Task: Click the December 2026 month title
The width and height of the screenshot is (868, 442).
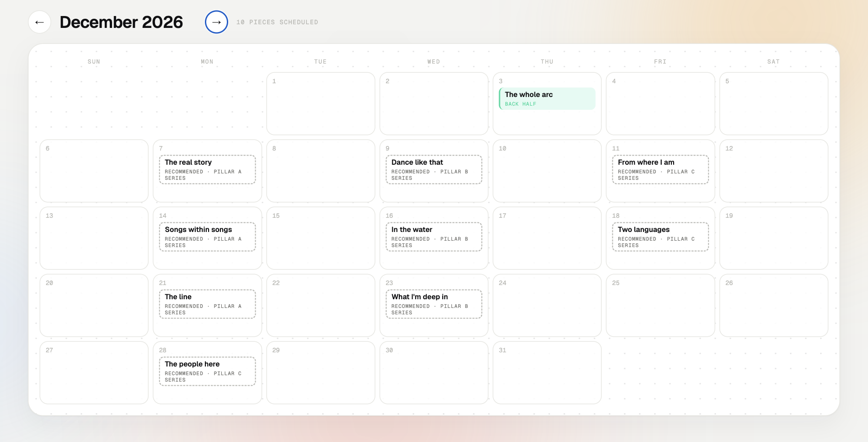Action: (121, 22)
